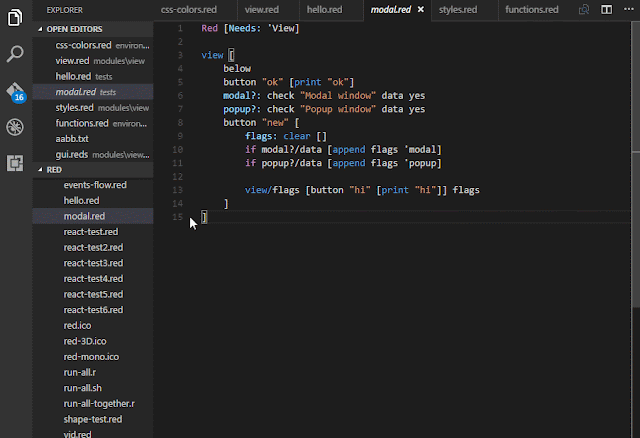Viewport: 640px width, 438px height.
Task: Select modal.red in RED folder
Action: 93,216
